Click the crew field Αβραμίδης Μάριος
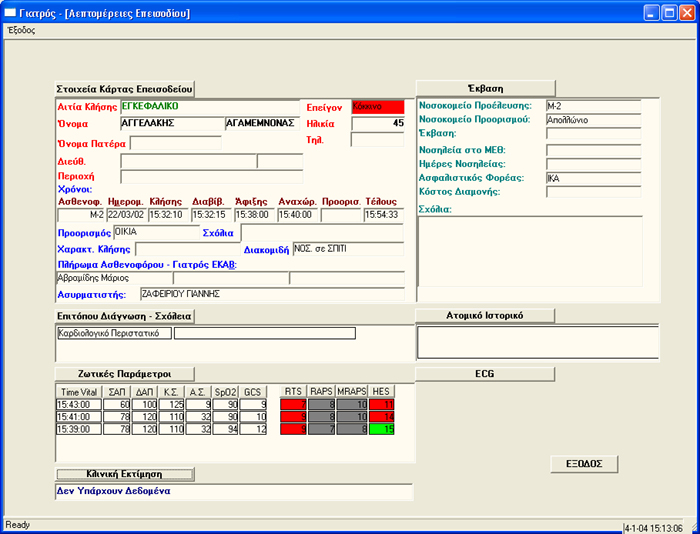Image resolution: width=700 pixels, height=534 pixels. pyautogui.click(x=115, y=278)
